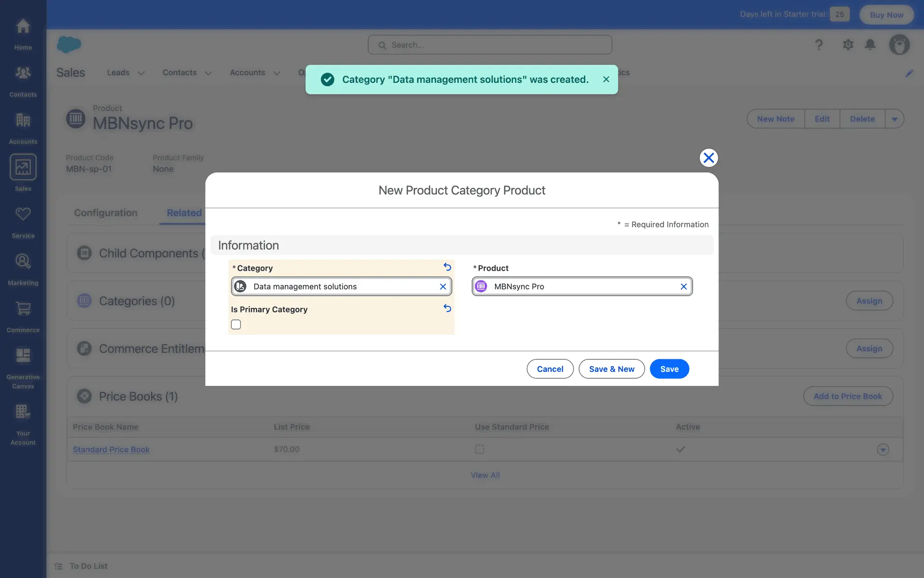The width and height of the screenshot is (924, 578).
Task: Click the global Search field
Action: (490, 45)
